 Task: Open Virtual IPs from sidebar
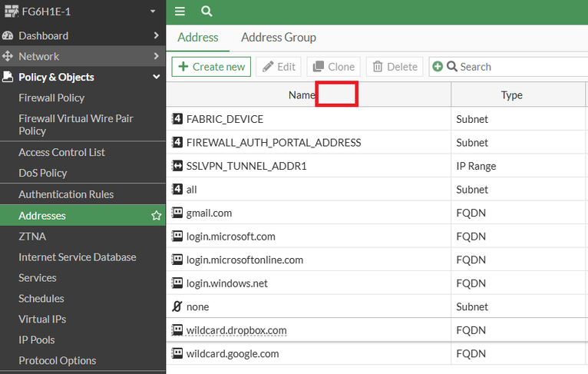pos(41,319)
